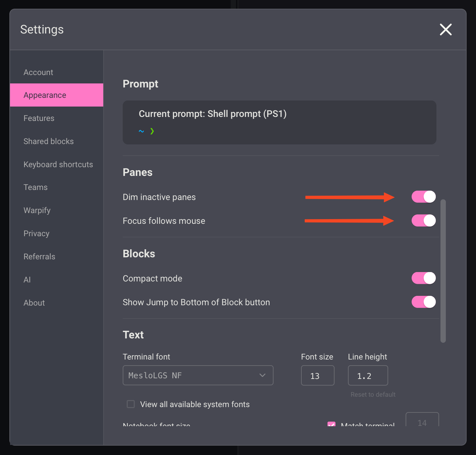Screen dimensions: 476x455
Task: Click Reset to default link
Action: (373, 394)
